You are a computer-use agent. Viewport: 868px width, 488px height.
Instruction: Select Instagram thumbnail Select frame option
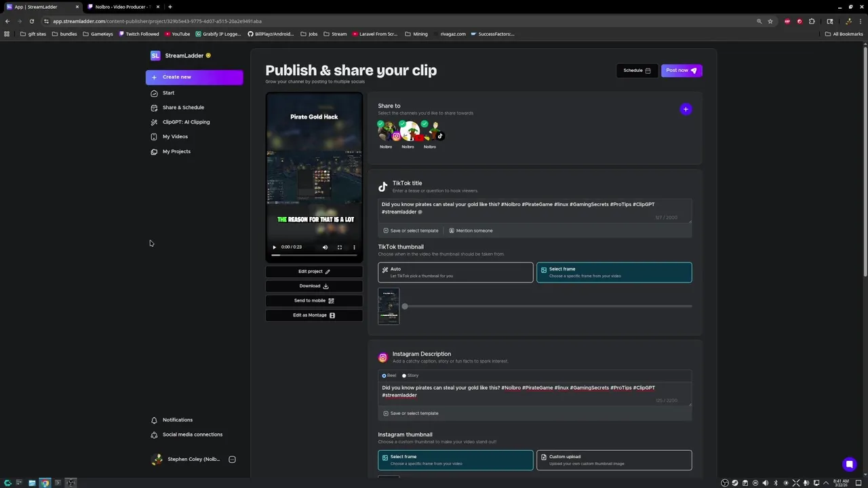tap(456, 460)
